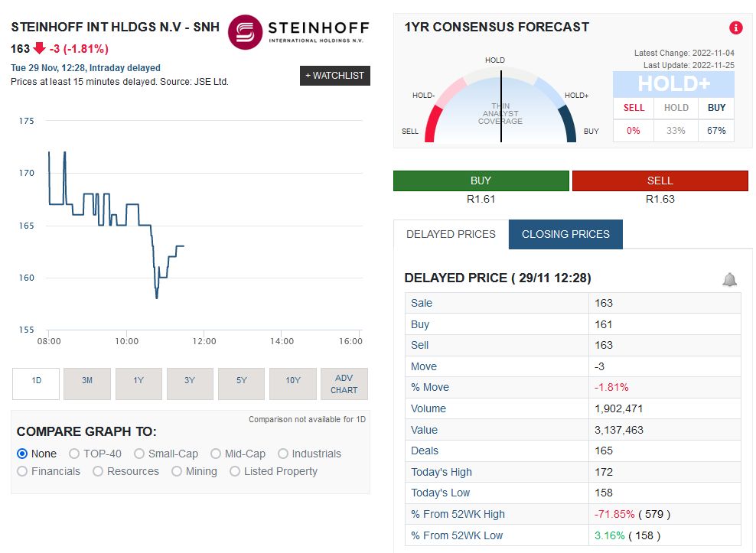Click the Buy row value 161
Image resolution: width=756 pixels, height=553 pixels.
point(603,324)
